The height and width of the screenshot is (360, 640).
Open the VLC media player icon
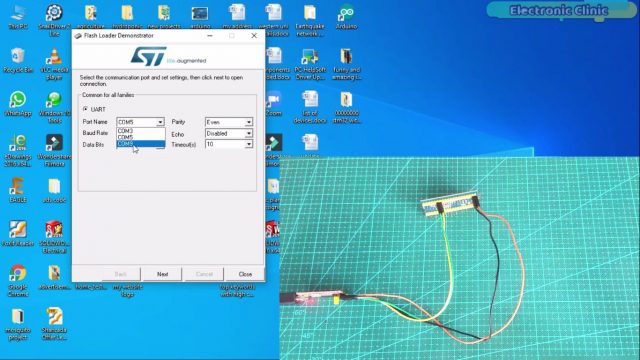pos(54,64)
